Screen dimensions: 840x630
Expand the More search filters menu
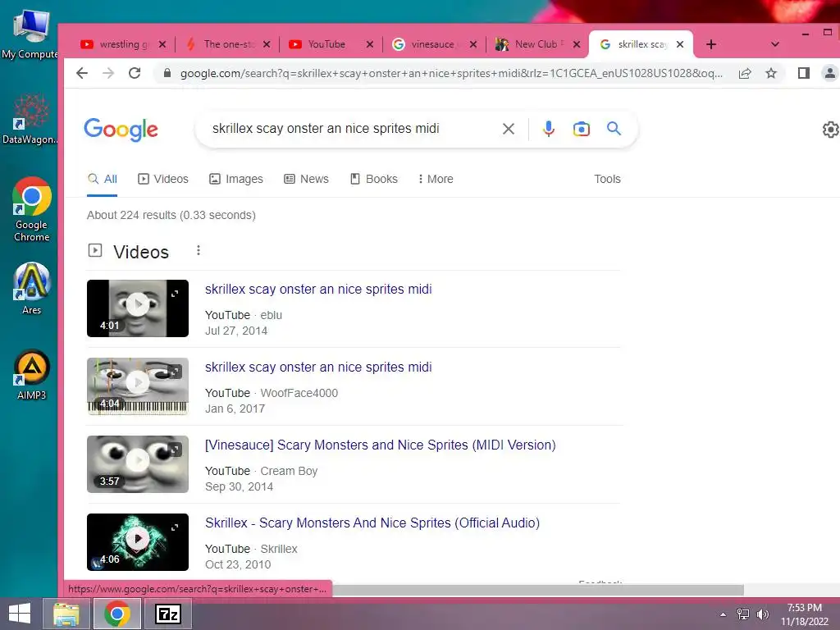point(436,179)
